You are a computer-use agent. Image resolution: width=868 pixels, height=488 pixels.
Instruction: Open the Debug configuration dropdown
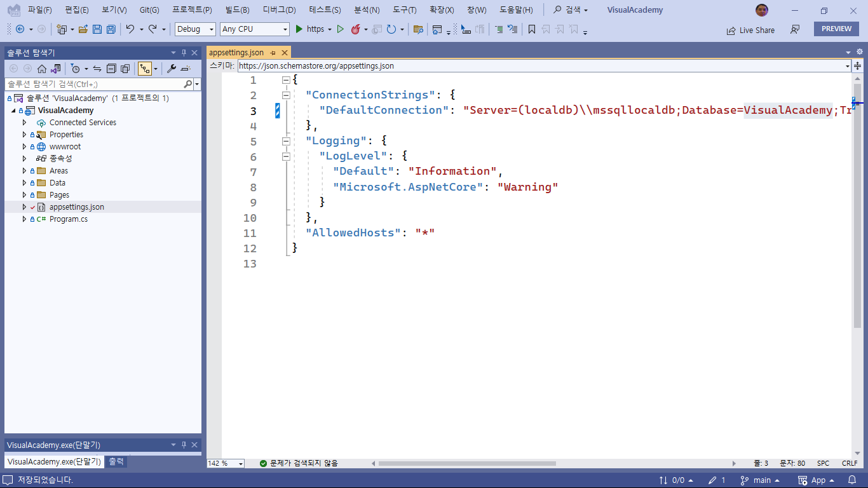pyautogui.click(x=196, y=29)
